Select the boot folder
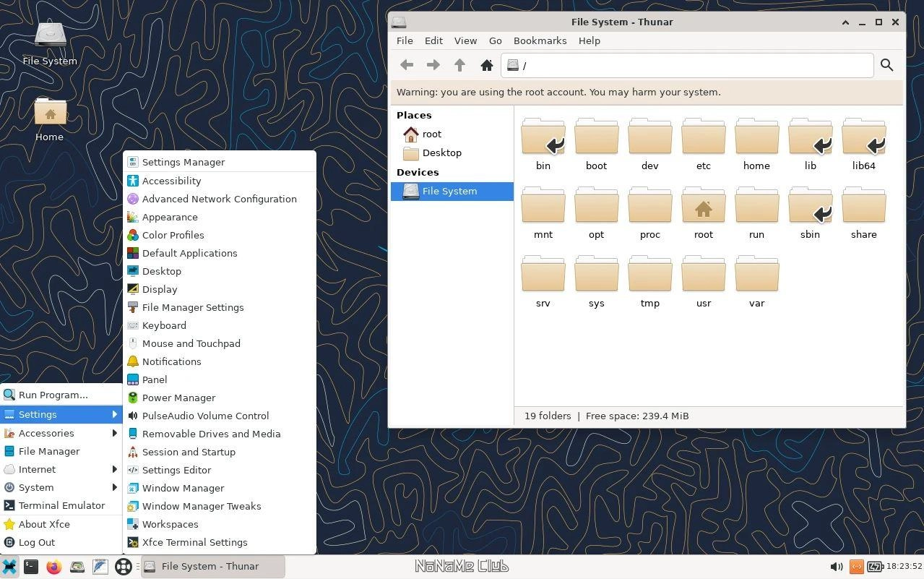 pyautogui.click(x=597, y=145)
